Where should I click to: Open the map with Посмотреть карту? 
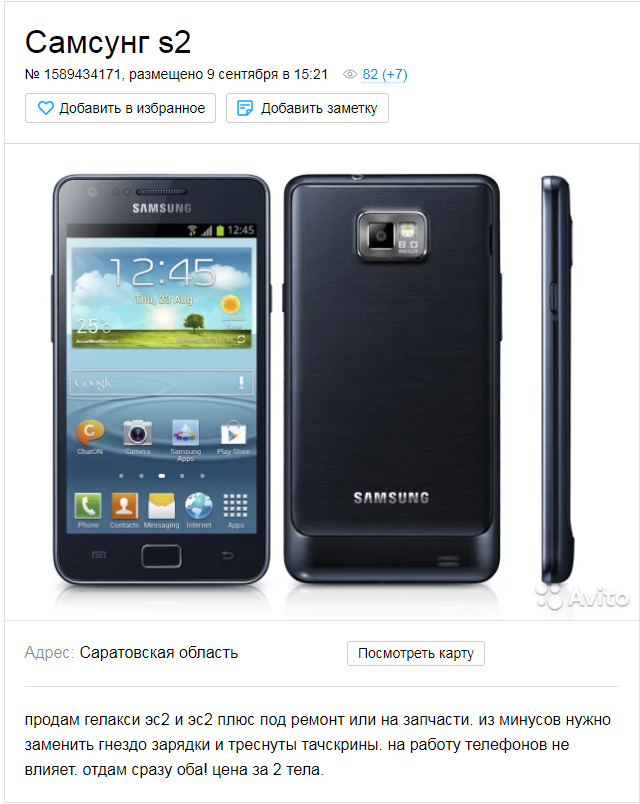click(415, 653)
